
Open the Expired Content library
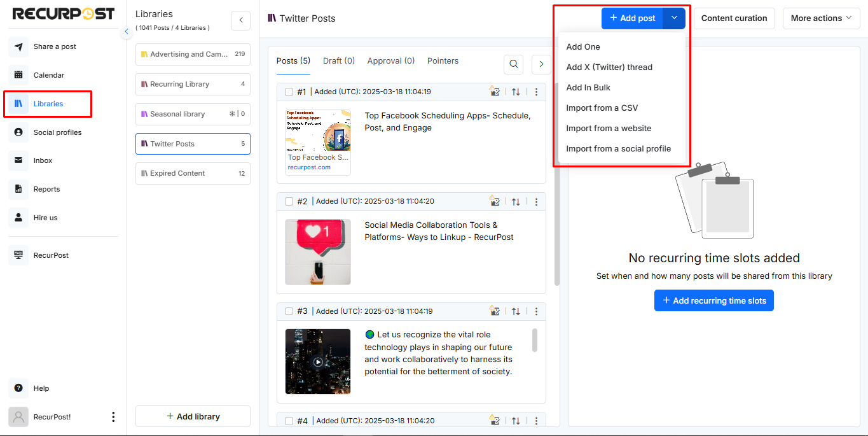(193, 173)
